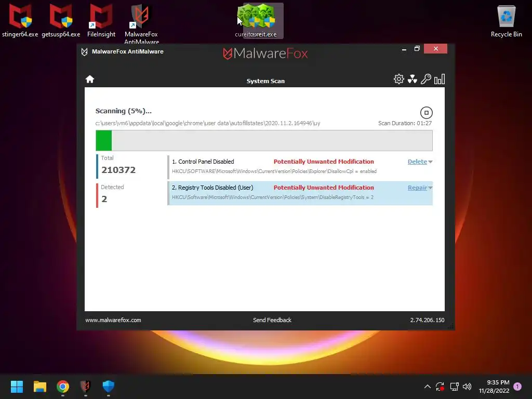532x399 pixels.
Task: Click Detected count 2
Action: pyautogui.click(x=104, y=199)
